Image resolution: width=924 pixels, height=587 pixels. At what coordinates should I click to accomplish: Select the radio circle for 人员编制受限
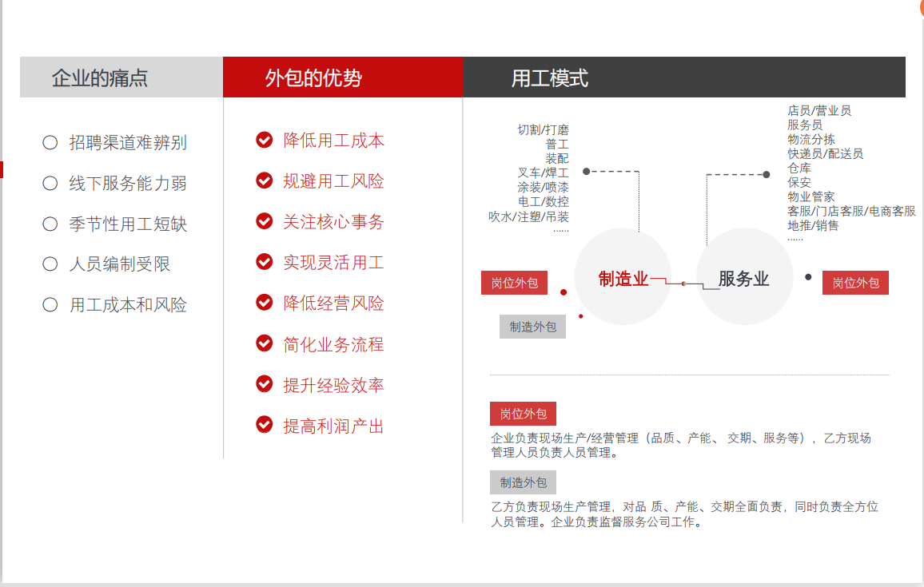pyautogui.click(x=50, y=264)
